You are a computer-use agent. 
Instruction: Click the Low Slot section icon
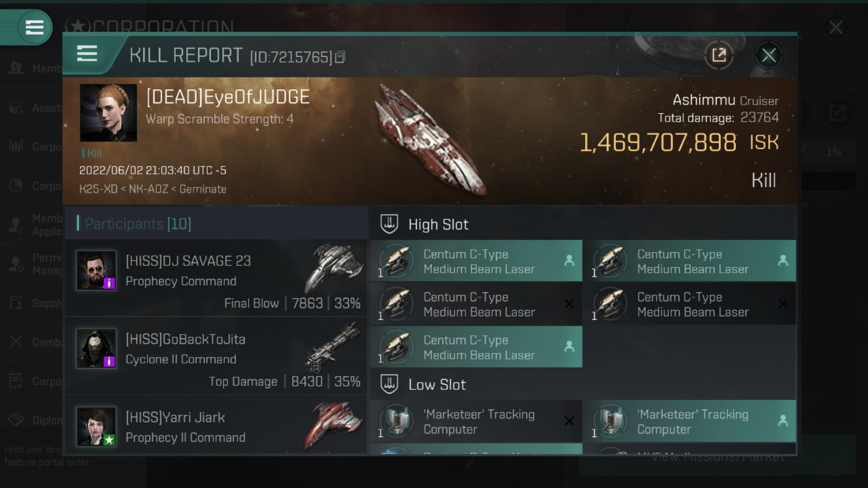click(x=389, y=384)
